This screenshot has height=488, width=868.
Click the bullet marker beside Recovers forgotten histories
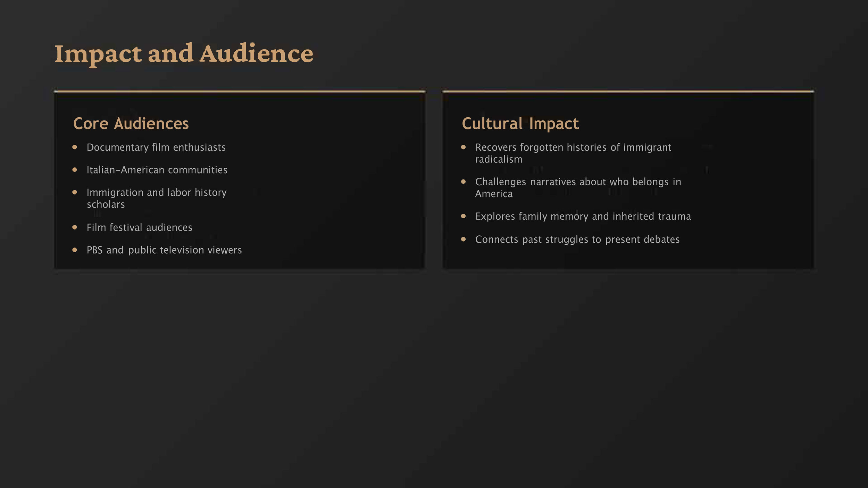click(464, 147)
